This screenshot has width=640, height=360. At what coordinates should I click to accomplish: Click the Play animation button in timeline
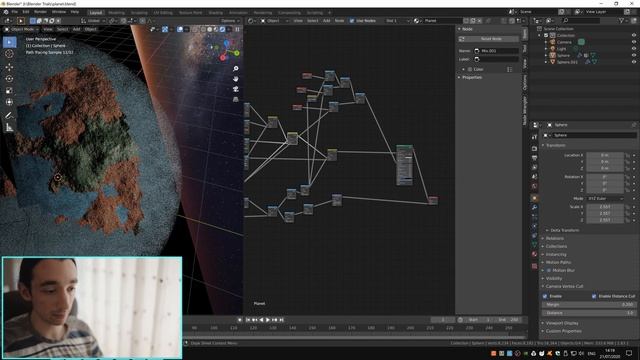[x=268, y=320]
